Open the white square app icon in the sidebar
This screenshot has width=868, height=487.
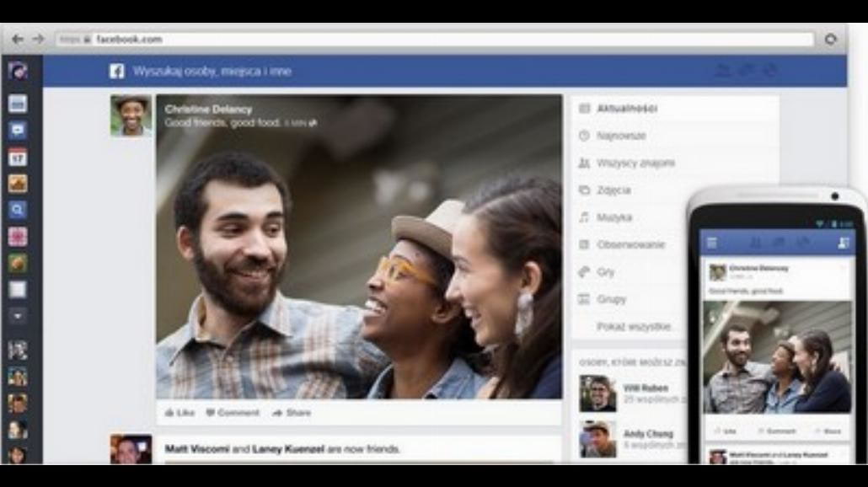tap(18, 290)
